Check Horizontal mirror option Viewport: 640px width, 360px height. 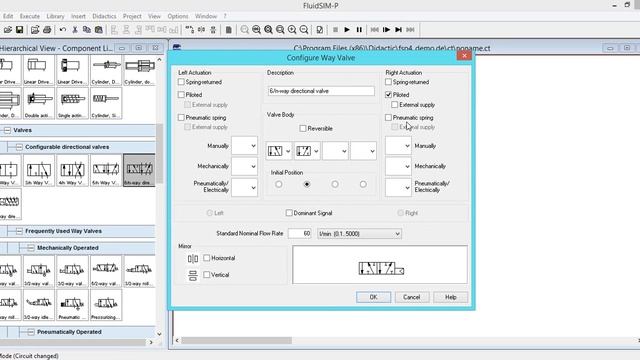(x=207, y=258)
